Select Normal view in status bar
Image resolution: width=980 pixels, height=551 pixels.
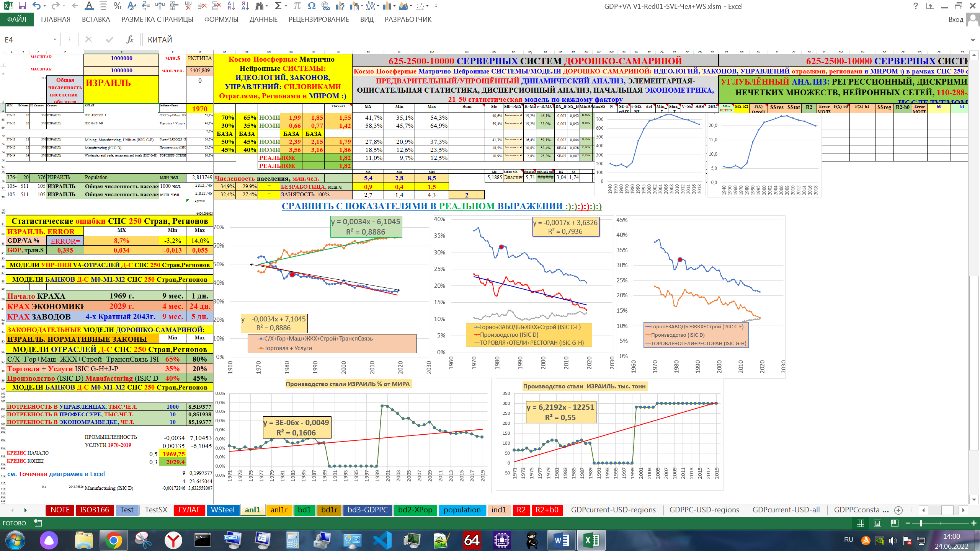860,523
